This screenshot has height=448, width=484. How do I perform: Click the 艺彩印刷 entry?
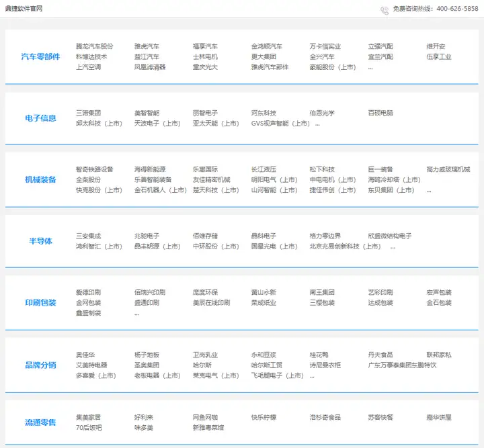pyautogui.click(x=380, y=292)
